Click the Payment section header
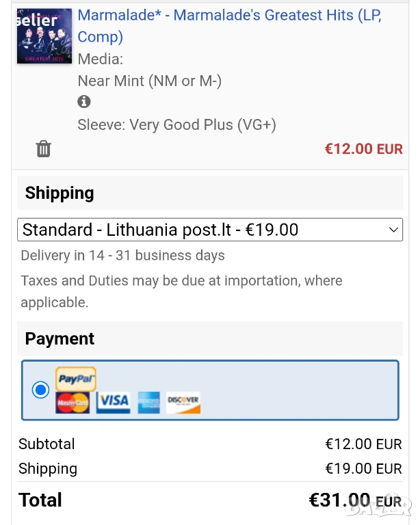Viewport: 420px width, 525px height. pos(60,339)
